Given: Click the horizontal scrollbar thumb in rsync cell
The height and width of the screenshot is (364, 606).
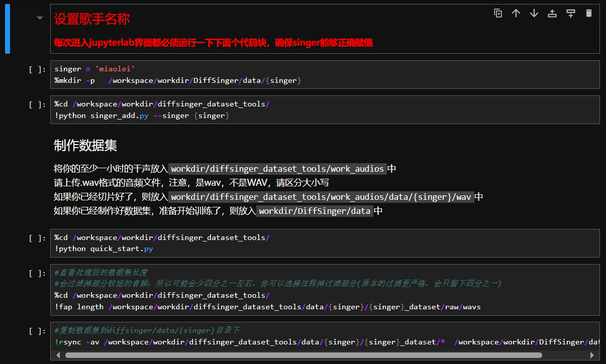Looking at the screenshot, I should tap(304, 355).
